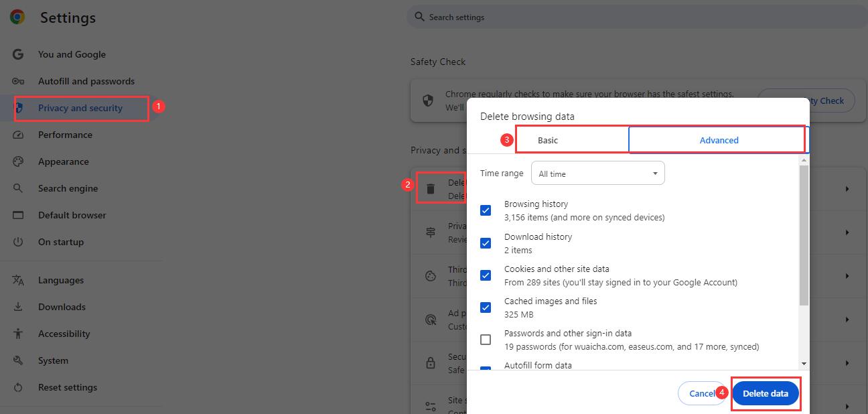868x414 pixels.
Task: Click the Chrome logo beside Settings
Action: [x=17, y=17]
